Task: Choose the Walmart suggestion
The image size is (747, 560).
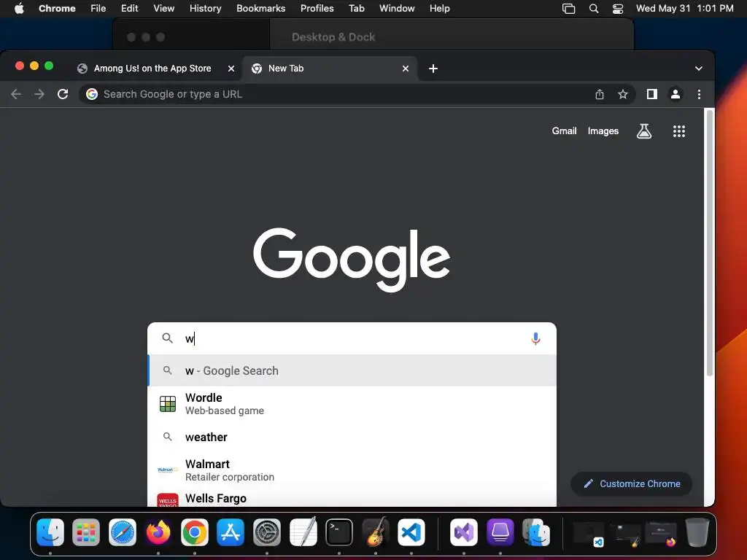Action: (x=352, y=470)
